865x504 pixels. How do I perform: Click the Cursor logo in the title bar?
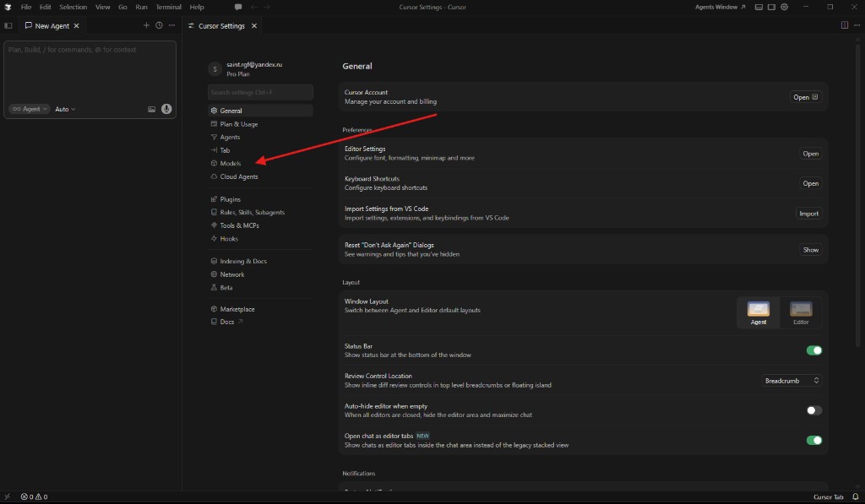tap(8, 7)
